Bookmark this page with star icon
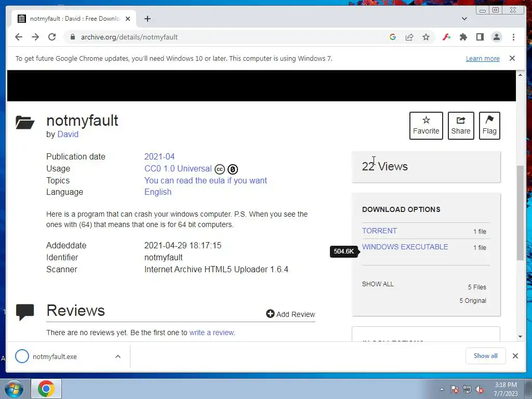 tap(426, 37)
